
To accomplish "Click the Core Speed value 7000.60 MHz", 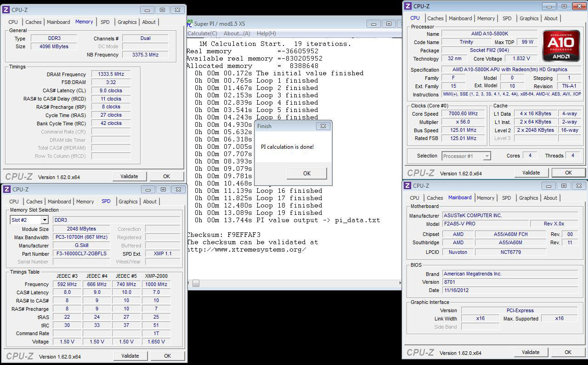I will pyautogui.click(x=464, y=114).
